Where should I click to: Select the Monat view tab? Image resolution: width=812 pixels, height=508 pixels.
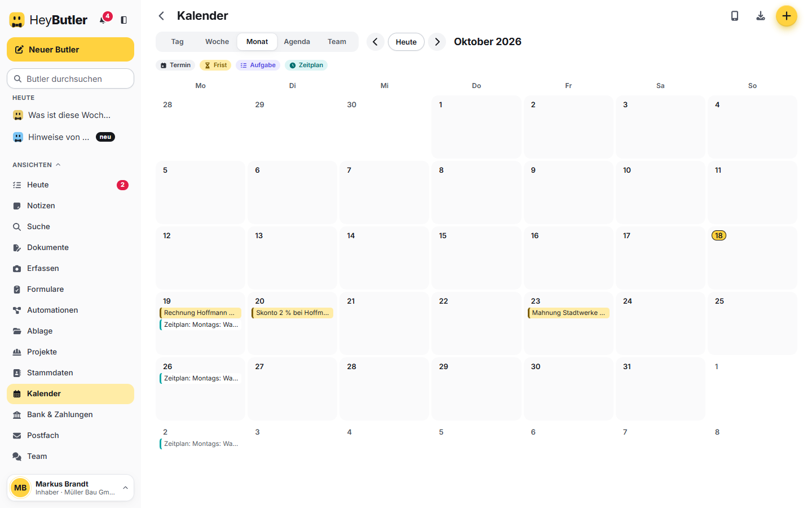257,42
